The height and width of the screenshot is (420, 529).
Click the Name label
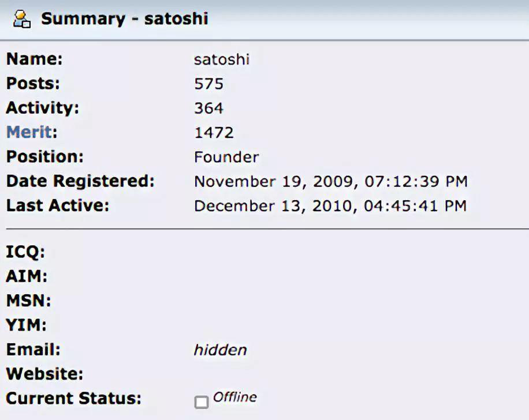pyautogui.click(x=35, y=59)
